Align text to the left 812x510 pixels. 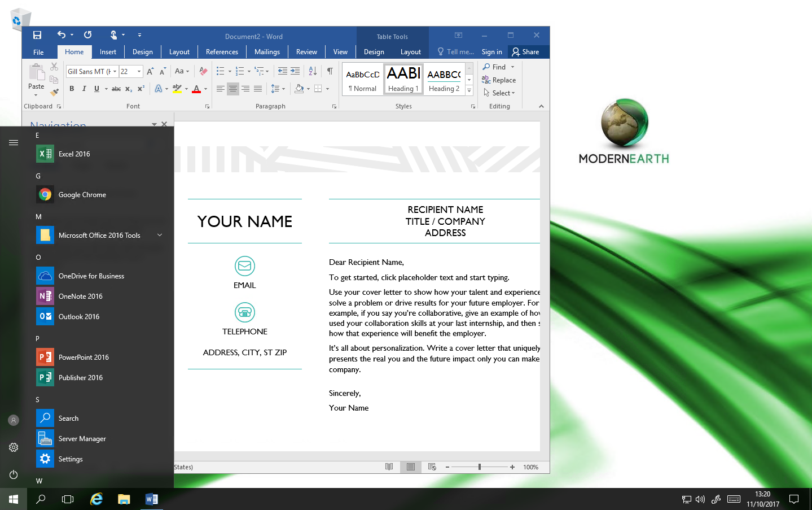click(x=221, y=89)
